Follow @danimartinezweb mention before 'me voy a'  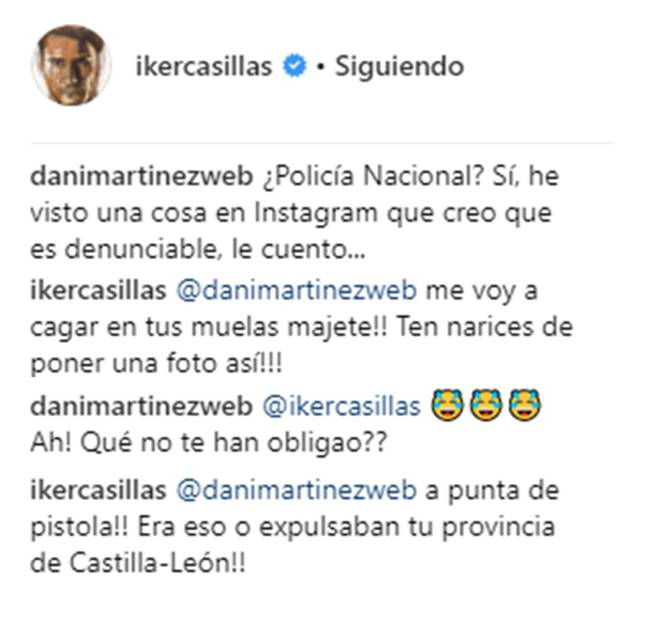coord(297,291)
